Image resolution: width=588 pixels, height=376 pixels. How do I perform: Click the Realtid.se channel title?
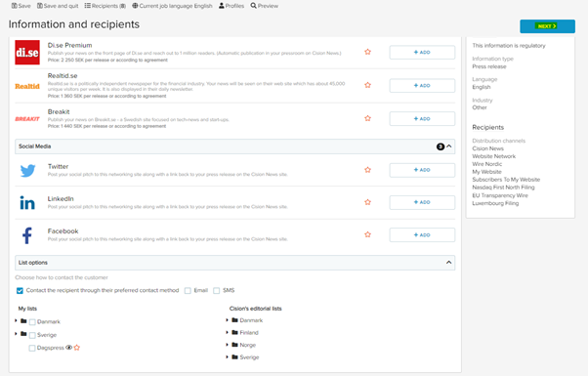point(63,76)
